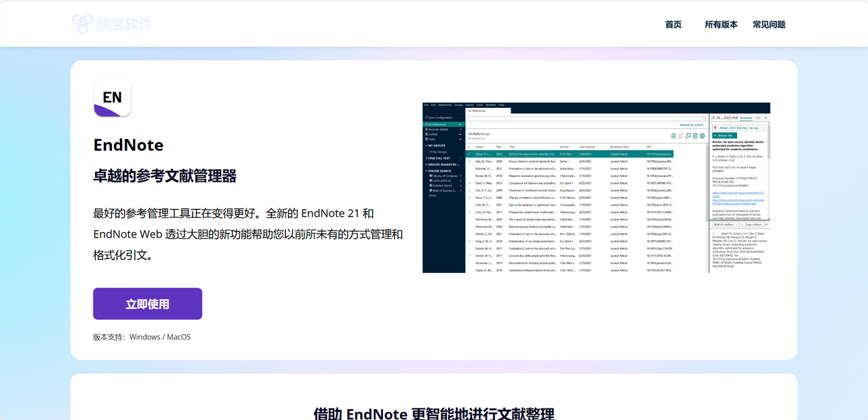Viewport: 868px width, 420px height.
Task: Click the 借助 EndNote 更智能地进行文献整理 heading
Action: 434,413
